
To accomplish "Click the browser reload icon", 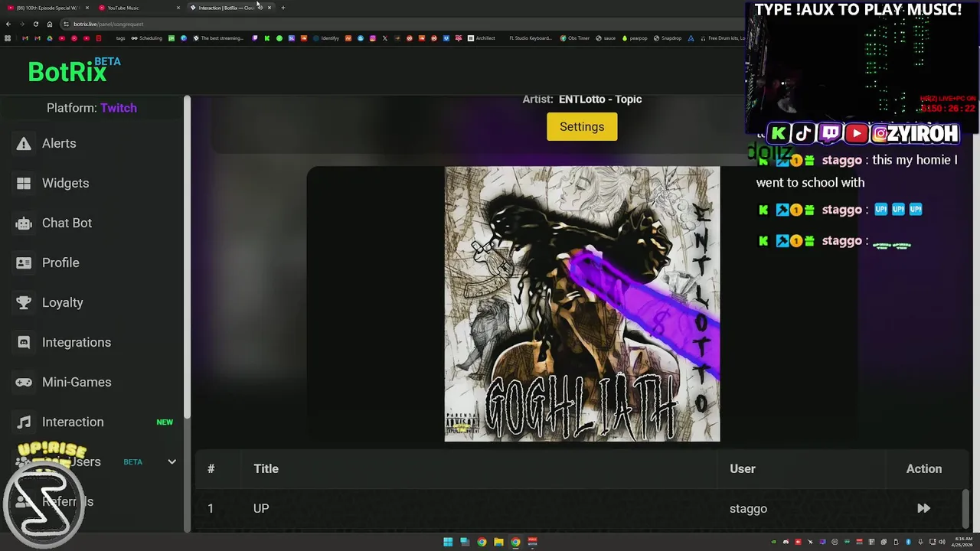I will (x=35, y=24).
